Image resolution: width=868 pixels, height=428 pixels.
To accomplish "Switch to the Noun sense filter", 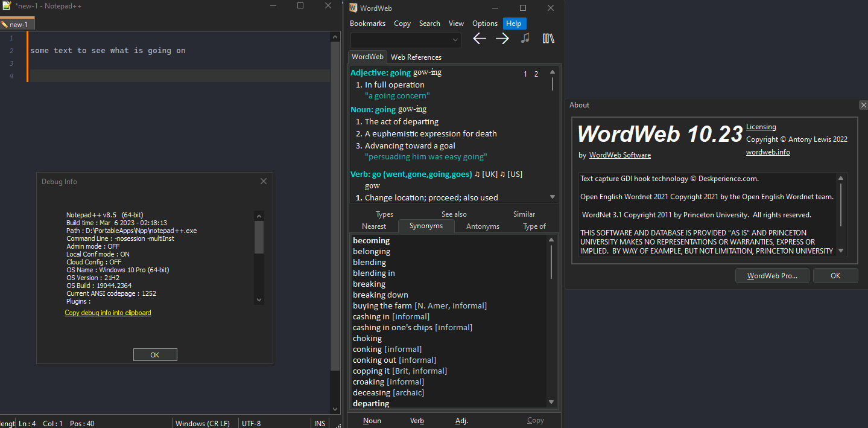I will [372, 420].
